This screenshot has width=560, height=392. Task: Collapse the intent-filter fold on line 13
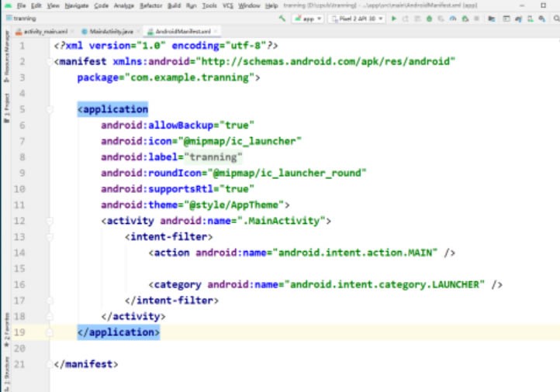[x=50, y=237]
